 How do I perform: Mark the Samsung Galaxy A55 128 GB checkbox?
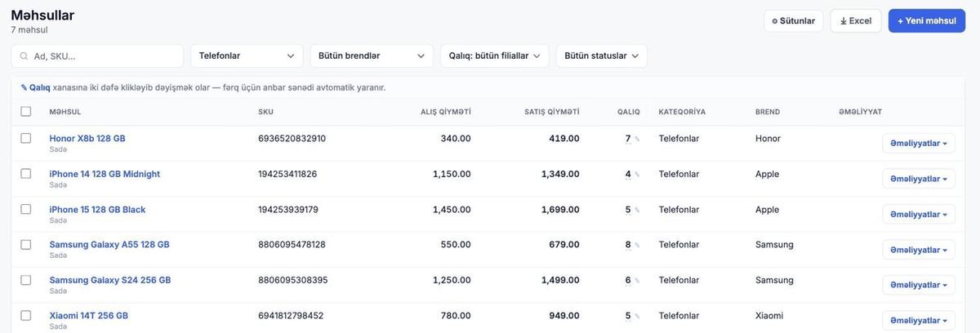pyautogui.click(x=25, y=245)
